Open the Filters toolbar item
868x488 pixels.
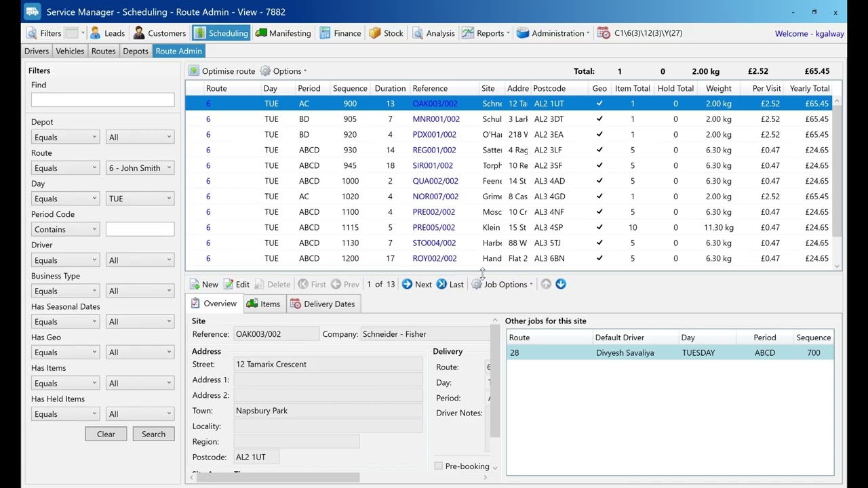(44, 33)
